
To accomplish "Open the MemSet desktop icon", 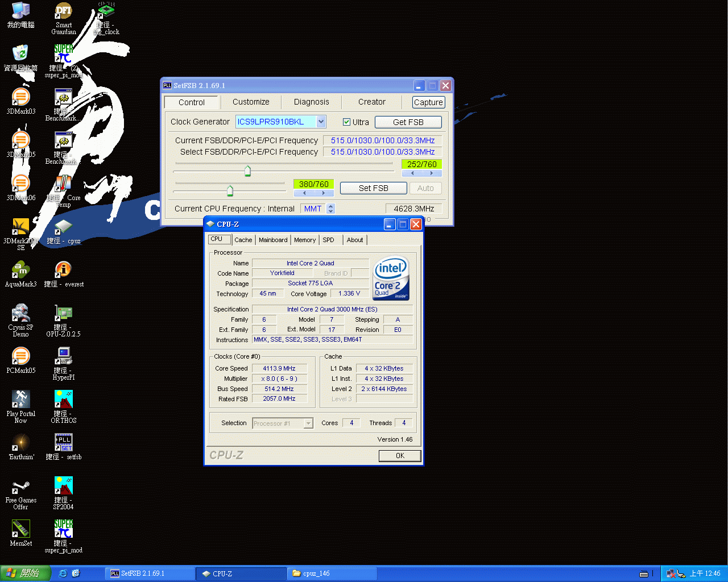I will (x=21, y=533).
